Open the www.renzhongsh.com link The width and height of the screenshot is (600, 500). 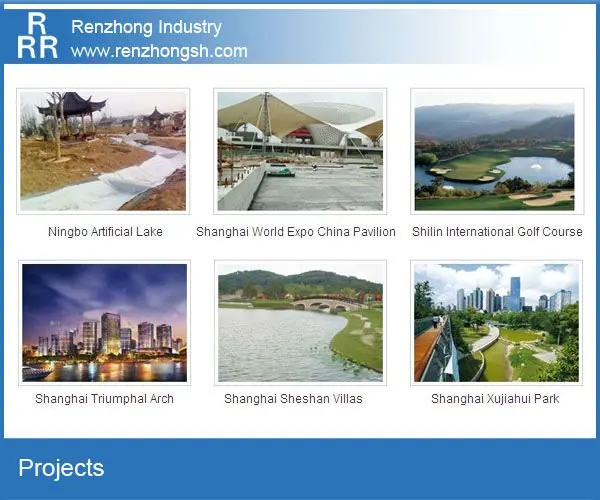[159, 51]
